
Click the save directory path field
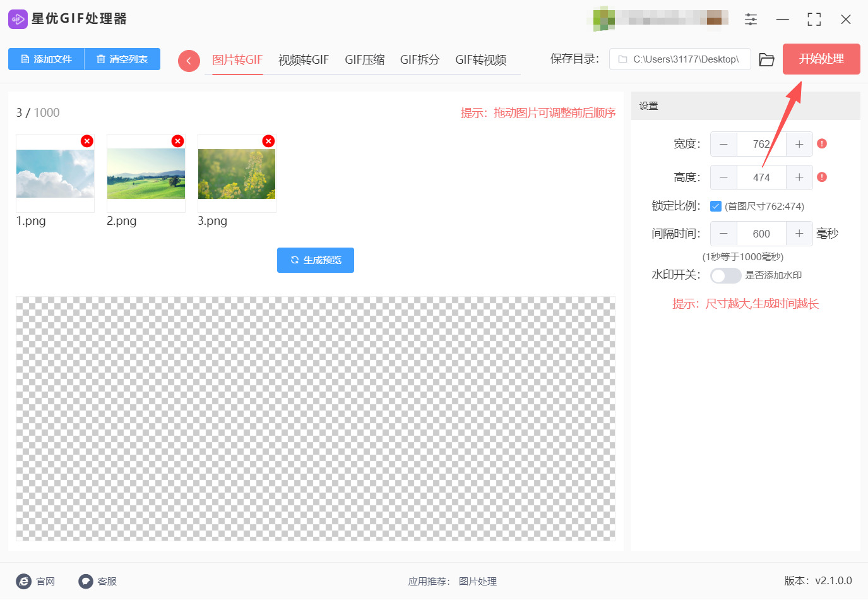coord(680,59)
